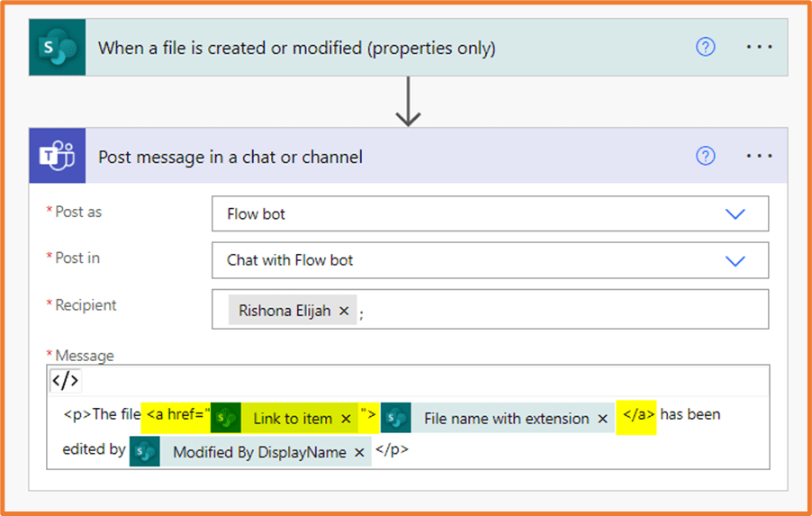The image size is (812, 516).
Task: Expand the Post as dropdown arrow
Action: pos(735,214)
